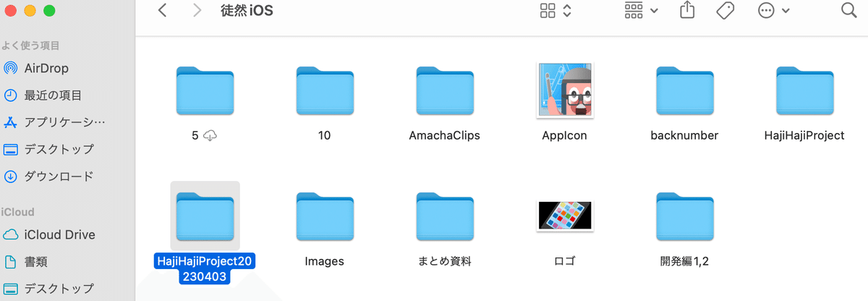This screenshot has width=868, height=301.
Task: Select the 開発編1,2 folder
Action: (x=685, y=217)
